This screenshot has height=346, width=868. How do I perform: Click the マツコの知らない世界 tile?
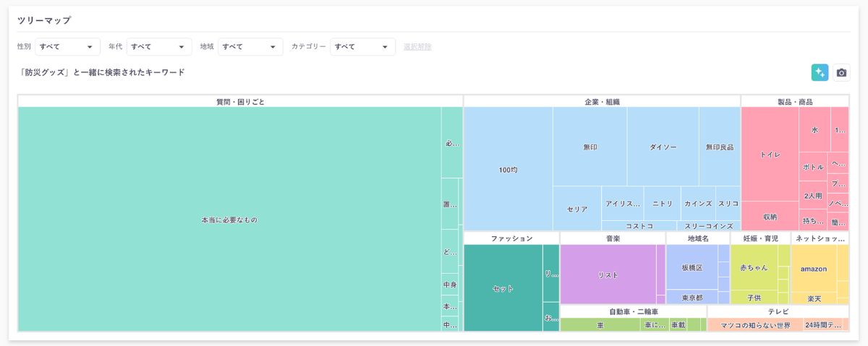[755, 325]
